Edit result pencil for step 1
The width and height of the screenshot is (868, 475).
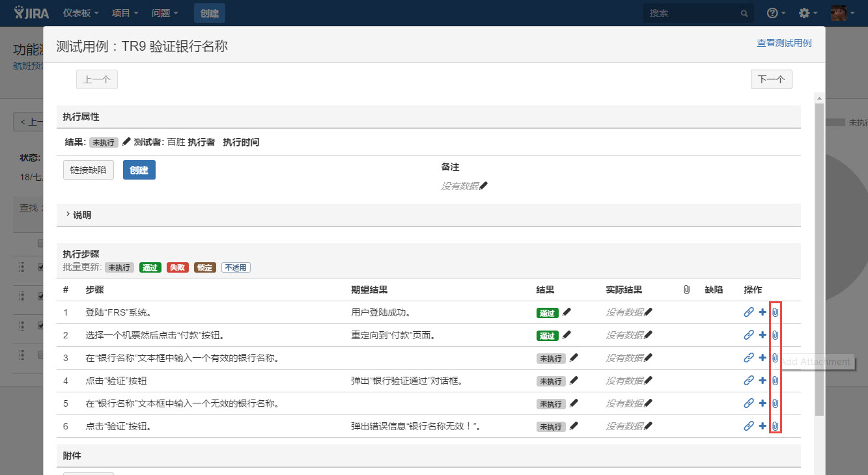click(567, 312)
